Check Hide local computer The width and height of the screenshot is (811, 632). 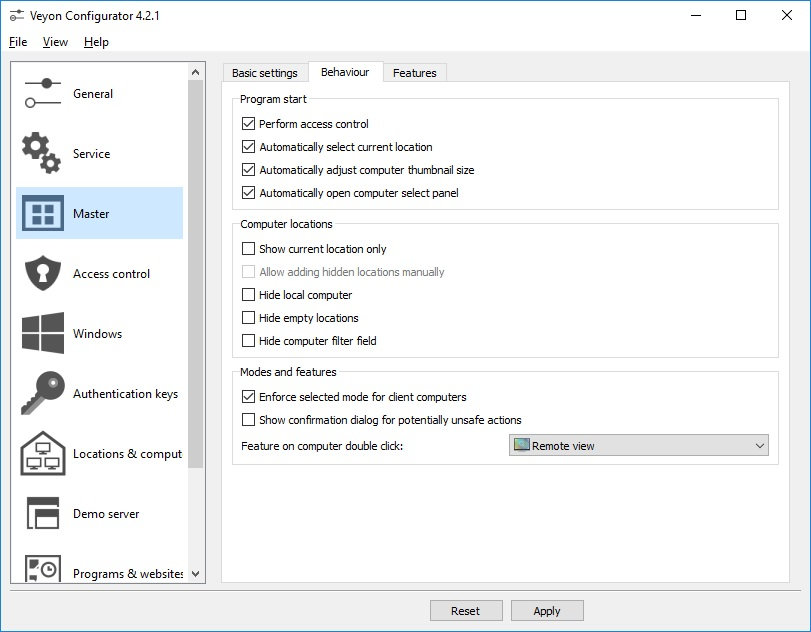(248, 295)
